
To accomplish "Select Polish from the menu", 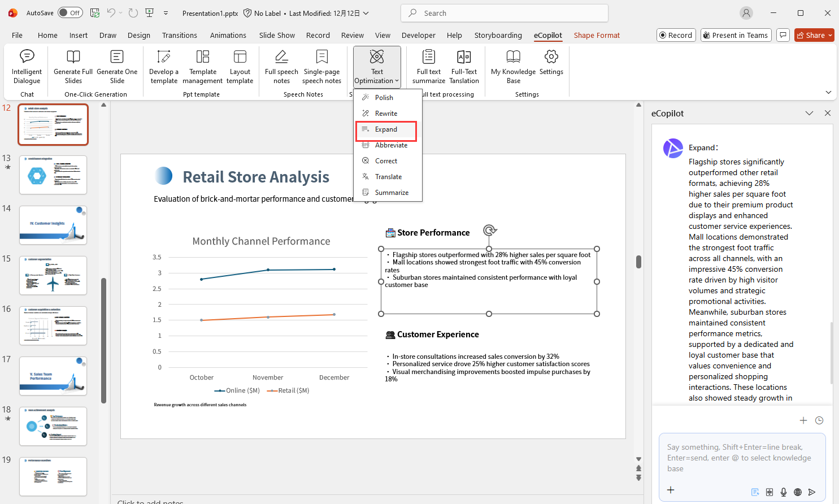I will pyautogui.click(x=384, y=98).
